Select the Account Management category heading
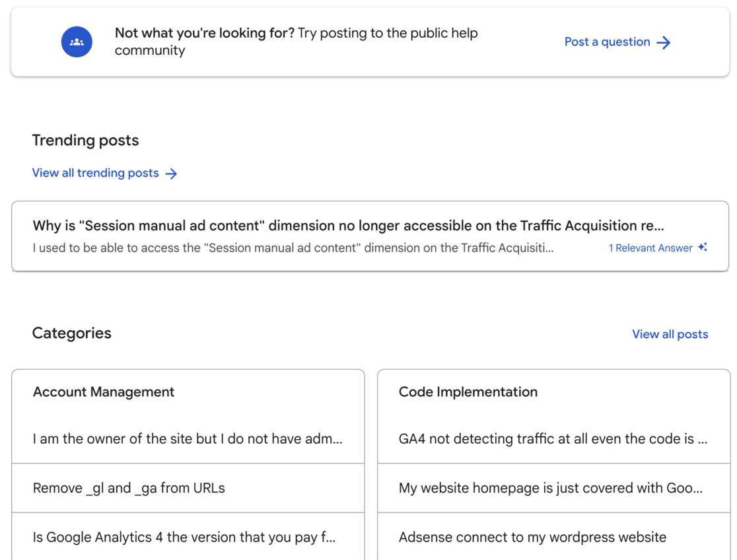 click(x=104, y=392)
